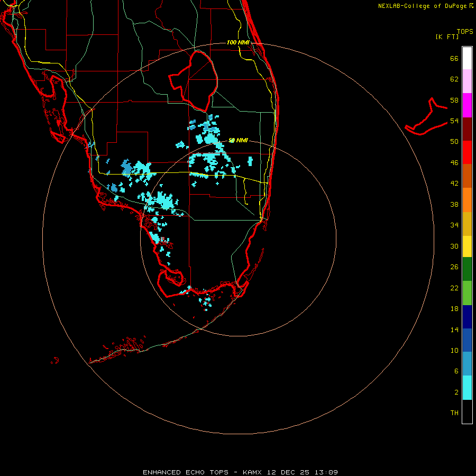Select the cyan legend swatch
476x476 pixels.
point(467,388)
